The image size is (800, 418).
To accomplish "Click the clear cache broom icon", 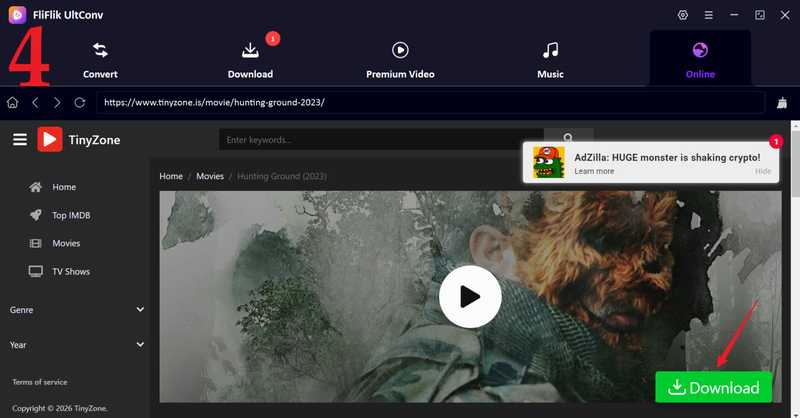I will click(782, 103).
